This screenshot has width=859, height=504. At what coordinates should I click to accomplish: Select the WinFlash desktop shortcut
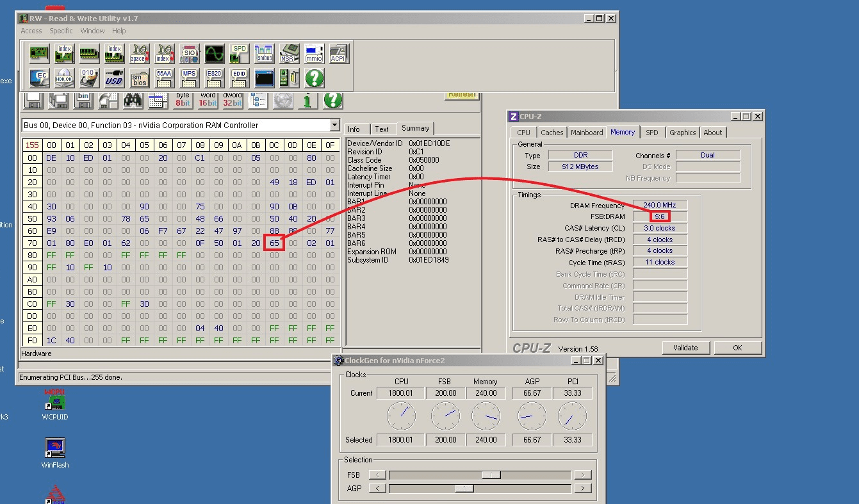coord(55,453)
